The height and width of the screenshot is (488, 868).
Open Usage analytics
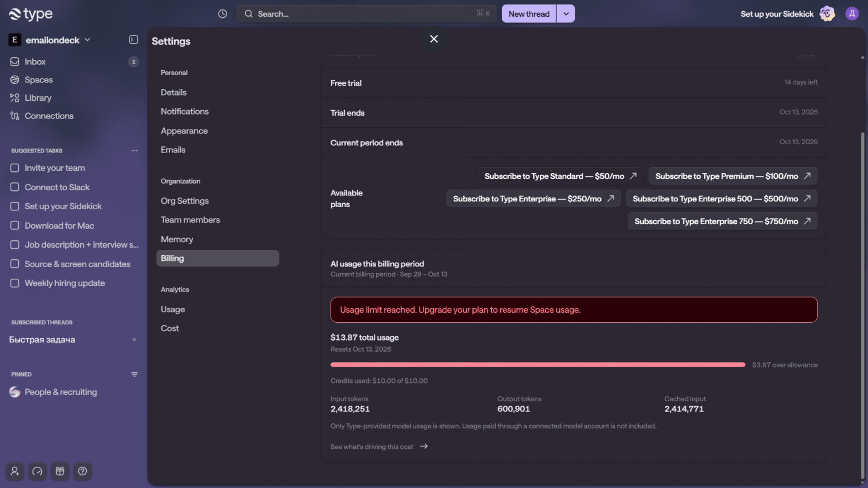click(x=218, y=310)
